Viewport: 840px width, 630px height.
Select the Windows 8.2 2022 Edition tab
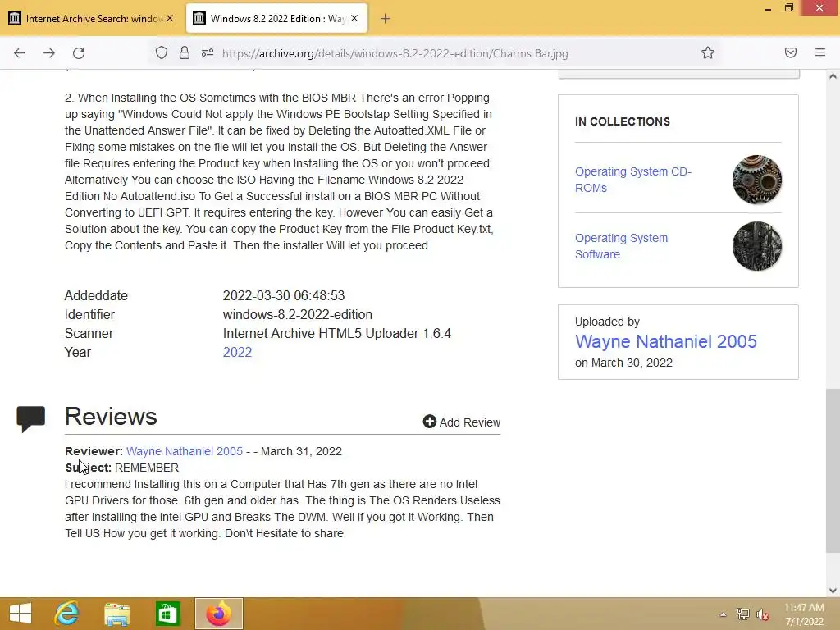[276, 18]
